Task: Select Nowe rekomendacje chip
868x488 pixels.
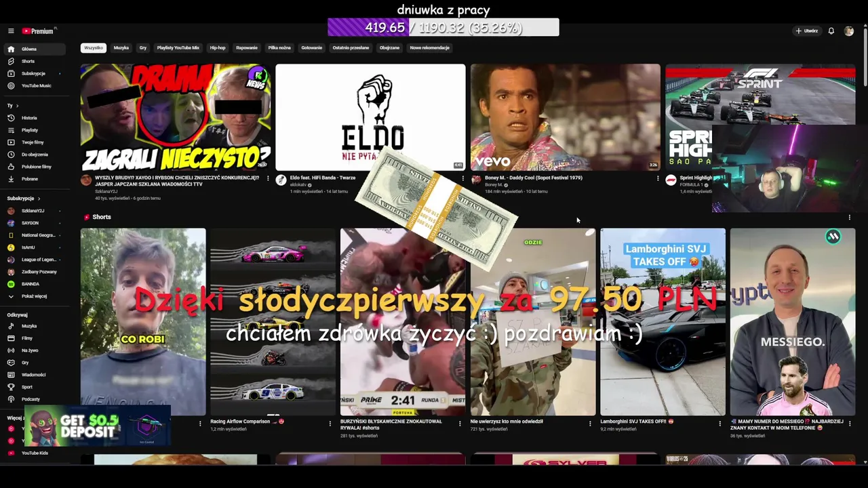Action: (x=430, y=48)
